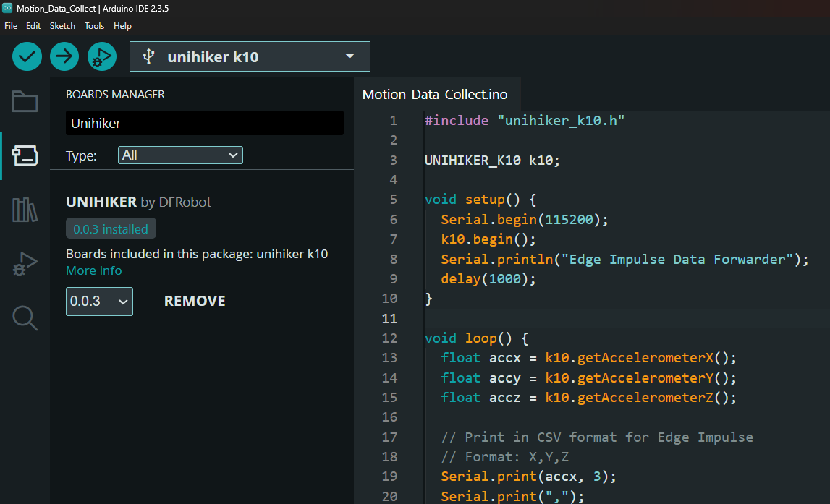Viewport: 830px width, 504px height.
Task: Open the Sketchbook folder icon in sidebar
Action: [x=25, y=101]
